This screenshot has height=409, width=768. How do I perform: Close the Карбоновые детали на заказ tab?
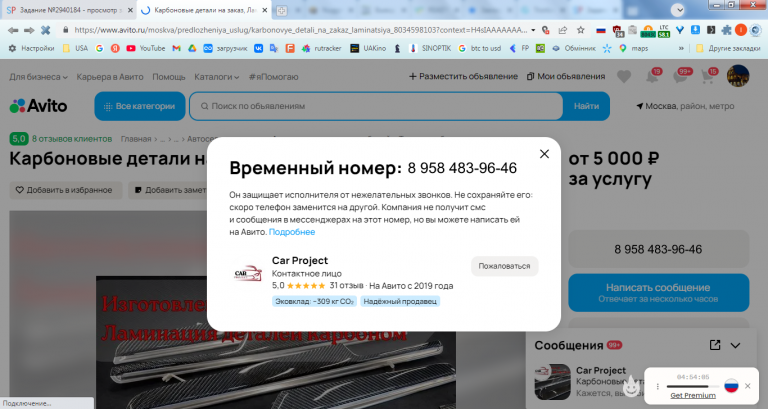coord(264,10)
